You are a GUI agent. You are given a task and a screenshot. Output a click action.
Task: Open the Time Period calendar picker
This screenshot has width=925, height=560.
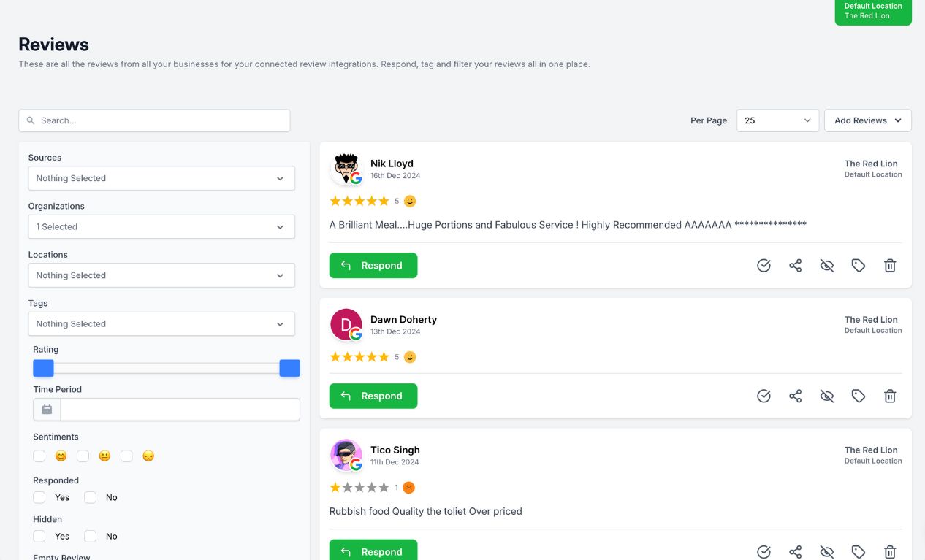tap(46, 409)
